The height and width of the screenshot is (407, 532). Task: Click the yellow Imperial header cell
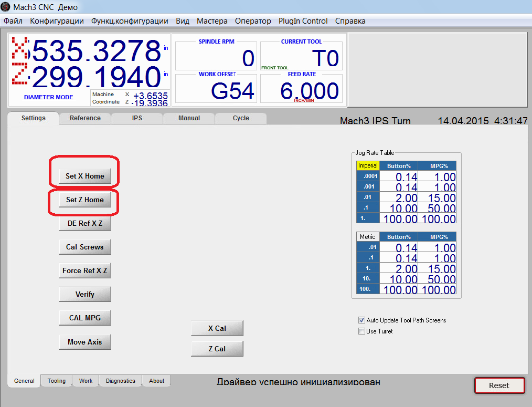pyautogui.click(x=368, y=165)
